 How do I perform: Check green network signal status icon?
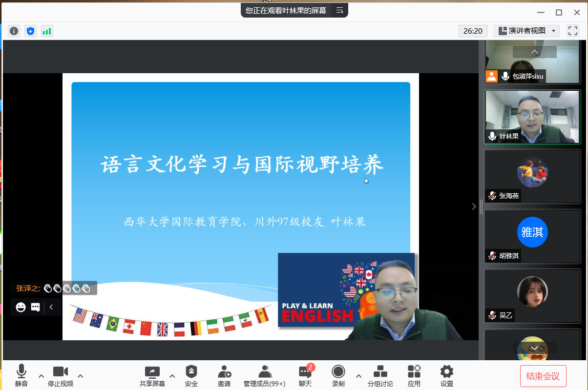47,31
